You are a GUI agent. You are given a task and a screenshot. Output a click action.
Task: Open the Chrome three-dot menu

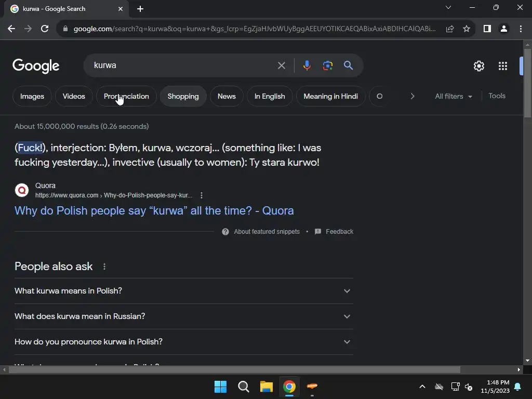click(x=521, y=29)
